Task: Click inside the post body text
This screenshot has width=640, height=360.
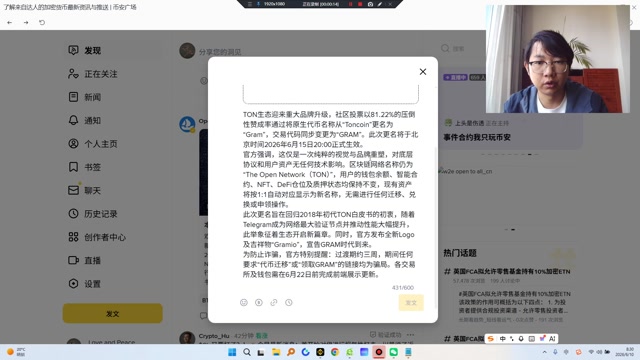Action: click(330, 194)
